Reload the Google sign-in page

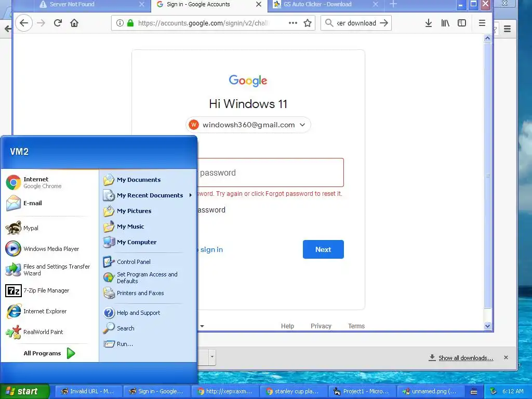[58, 23]
